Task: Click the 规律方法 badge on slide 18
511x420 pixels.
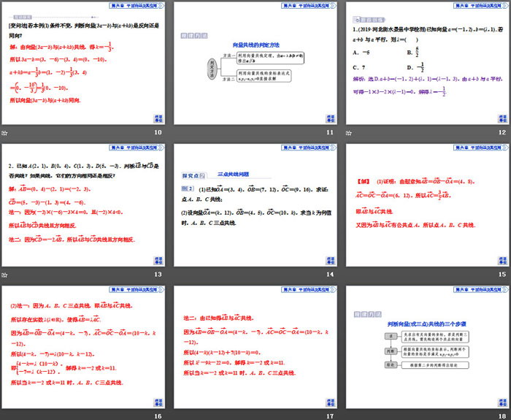Action: click(367, 314)
